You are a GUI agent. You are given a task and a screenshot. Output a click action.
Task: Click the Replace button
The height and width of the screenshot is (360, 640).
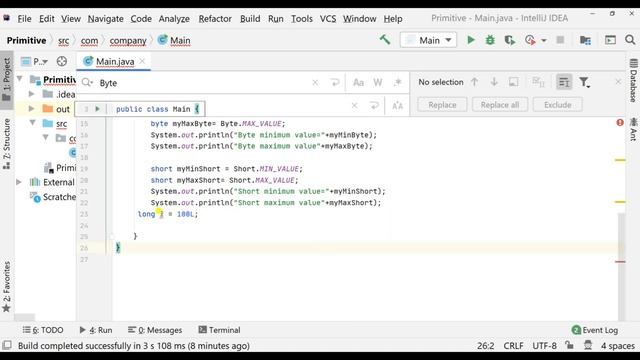442,105
